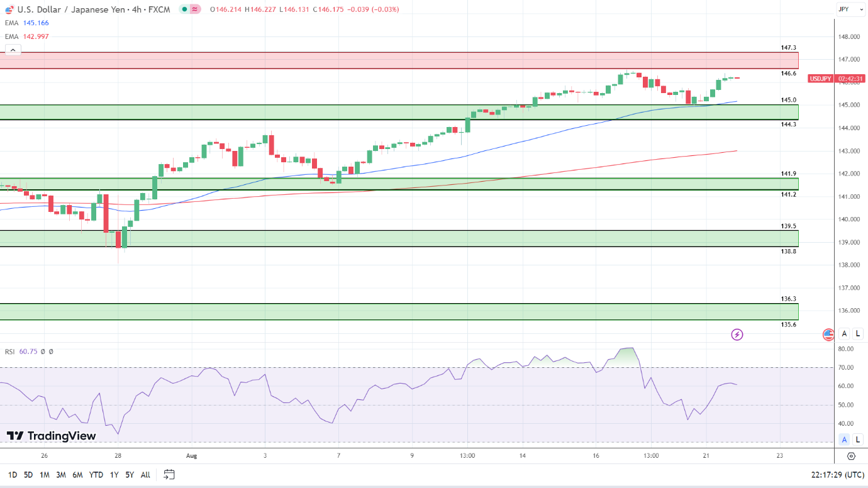Click the 02:42:31 bar countdown timer
Viewport: 868px width, 488px height.
851,79
